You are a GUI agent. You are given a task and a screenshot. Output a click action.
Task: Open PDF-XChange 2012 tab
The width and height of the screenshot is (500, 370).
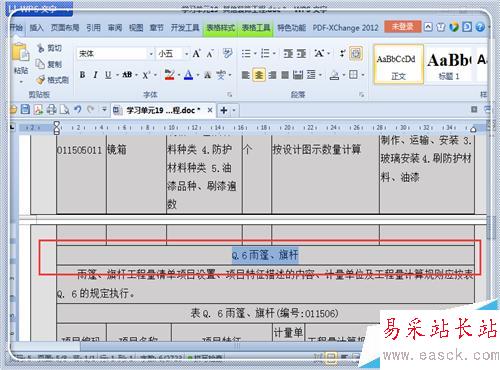(x=345, y=28)
